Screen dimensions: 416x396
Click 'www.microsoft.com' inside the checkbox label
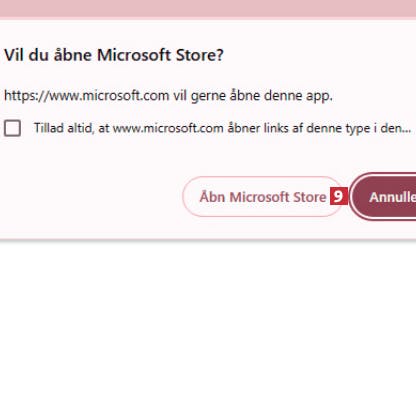coord(168,128)
